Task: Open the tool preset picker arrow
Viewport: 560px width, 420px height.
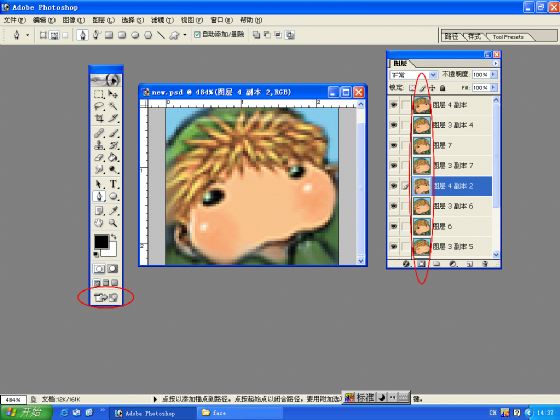Action: pyautogui.click(x=28, y=35)
